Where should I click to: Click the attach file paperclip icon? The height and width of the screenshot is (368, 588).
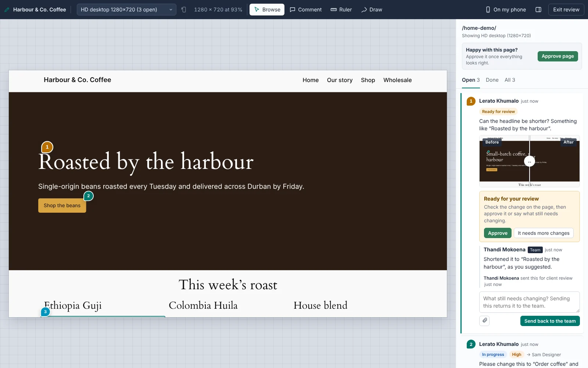pyautogui.click(x=485, y=321)
